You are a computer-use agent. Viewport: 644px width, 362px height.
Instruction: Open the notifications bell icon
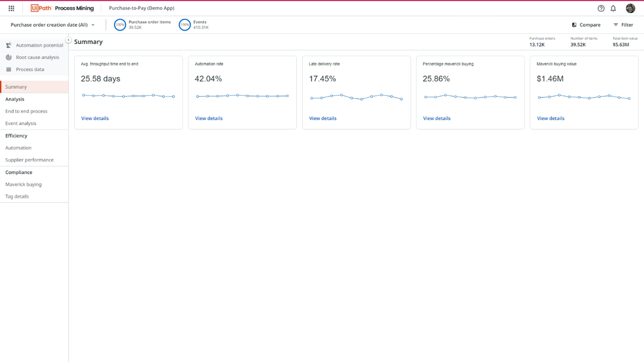coord(613,8)
